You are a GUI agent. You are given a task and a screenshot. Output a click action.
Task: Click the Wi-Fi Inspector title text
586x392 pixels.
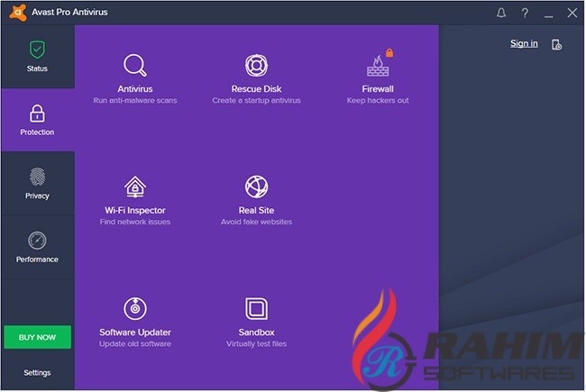tap(135, 210)
